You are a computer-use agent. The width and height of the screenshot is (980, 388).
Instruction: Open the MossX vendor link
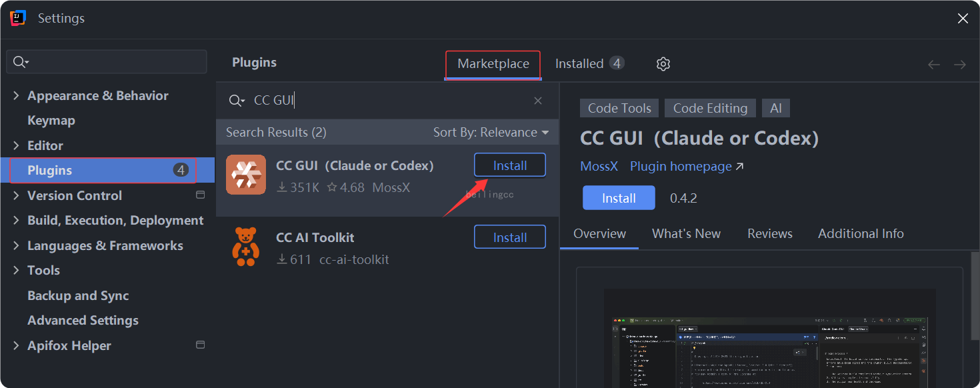tap(599, 166)
